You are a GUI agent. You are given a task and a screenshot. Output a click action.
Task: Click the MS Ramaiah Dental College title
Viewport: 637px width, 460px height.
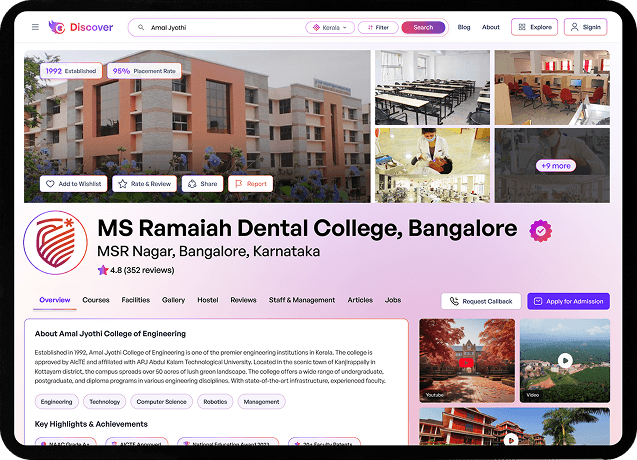(307, 228)
